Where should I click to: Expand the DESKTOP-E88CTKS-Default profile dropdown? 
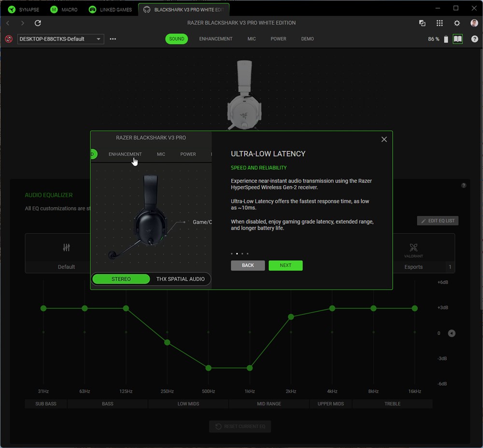pos(99,39)
